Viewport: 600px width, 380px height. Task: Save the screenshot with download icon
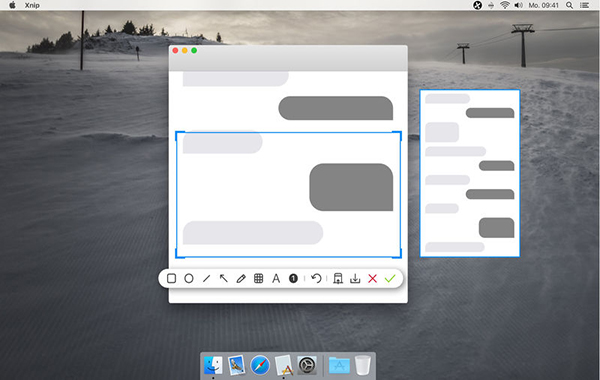tap(355, 278)
